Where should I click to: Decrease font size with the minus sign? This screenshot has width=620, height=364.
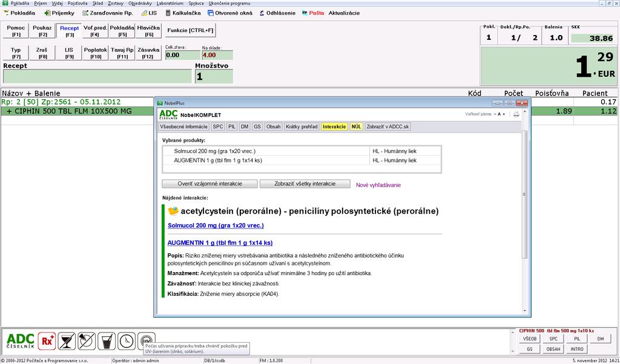(495, 114)
